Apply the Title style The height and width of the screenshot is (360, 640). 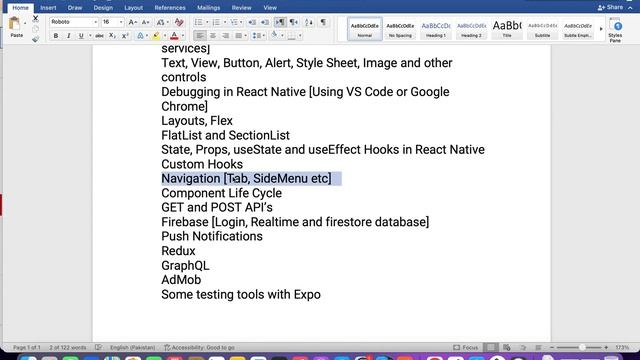(x=507, y=29)
